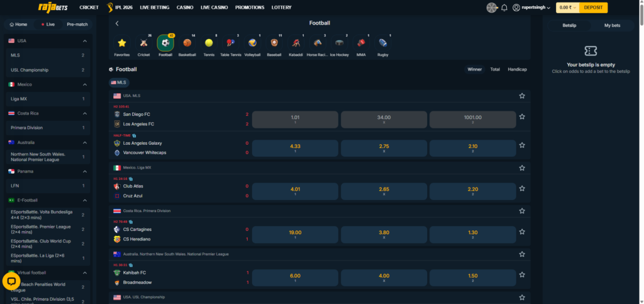Go to Live Betting
The image size is (644, 304).
tap(154, 8)
